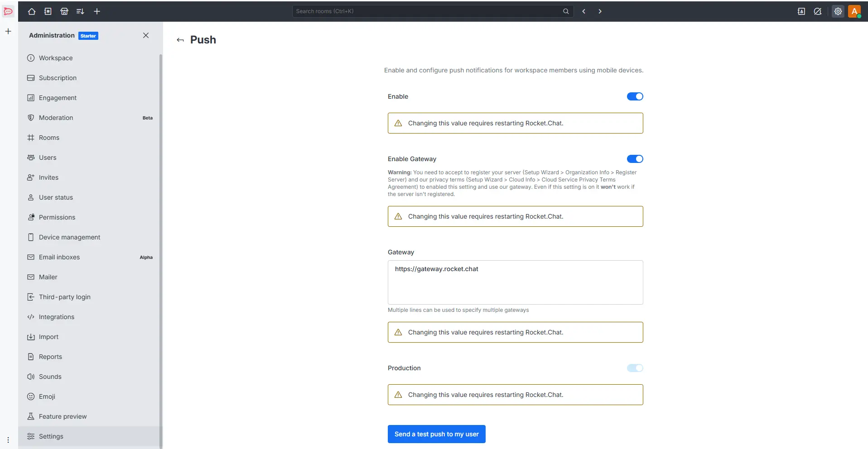Open Email inboxes in admin sidebar
The height and width of the screenshot is (449, 868).
pyautogui.click(x=90, y=257)
